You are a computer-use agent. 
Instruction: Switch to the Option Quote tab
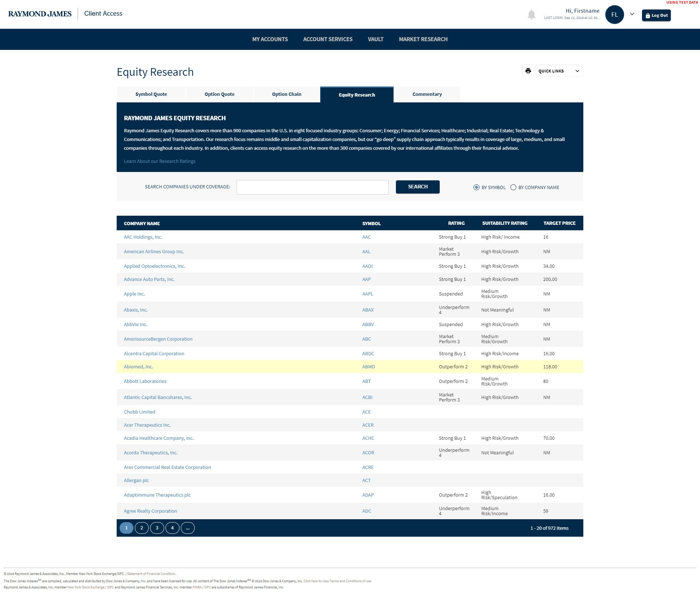click(219, 94)
